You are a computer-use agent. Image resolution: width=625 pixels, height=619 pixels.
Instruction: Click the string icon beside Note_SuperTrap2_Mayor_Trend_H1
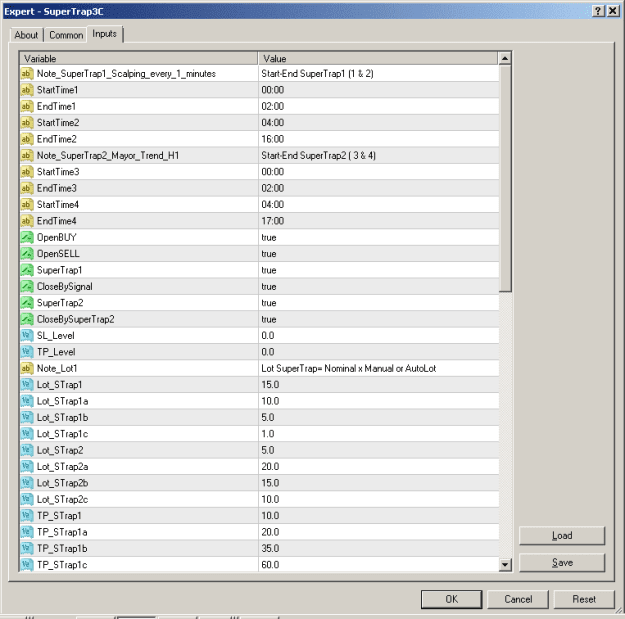pos(27,155)
